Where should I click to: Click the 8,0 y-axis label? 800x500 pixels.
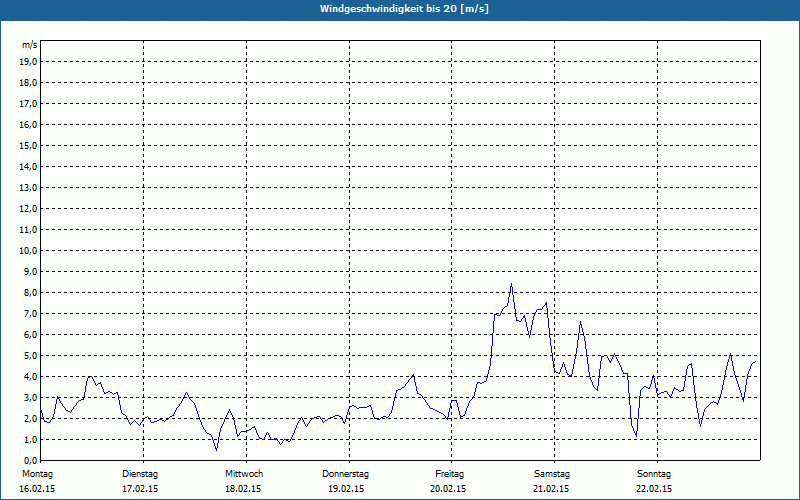pyautogui.click(x=30, y=292)
